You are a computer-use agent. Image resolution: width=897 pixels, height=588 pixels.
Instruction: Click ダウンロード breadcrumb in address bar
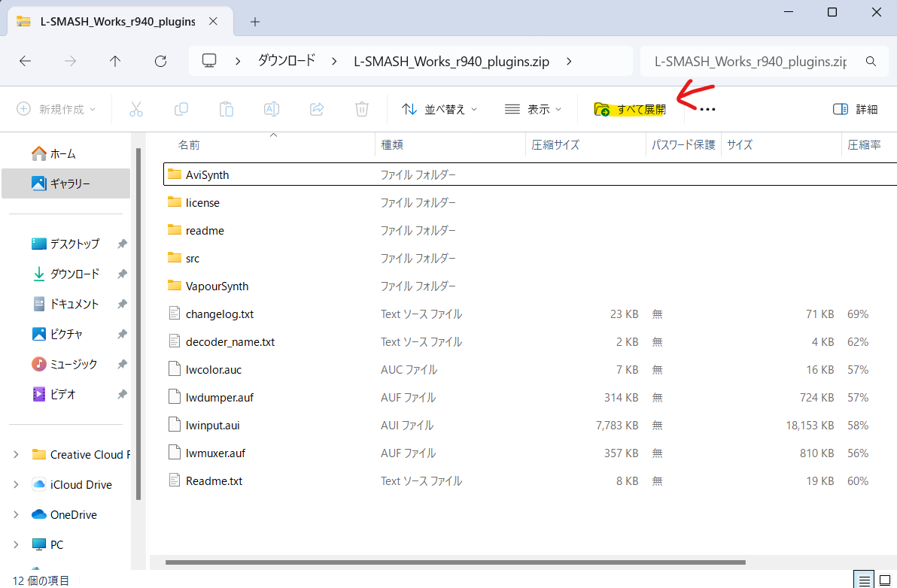click(287, 61)
